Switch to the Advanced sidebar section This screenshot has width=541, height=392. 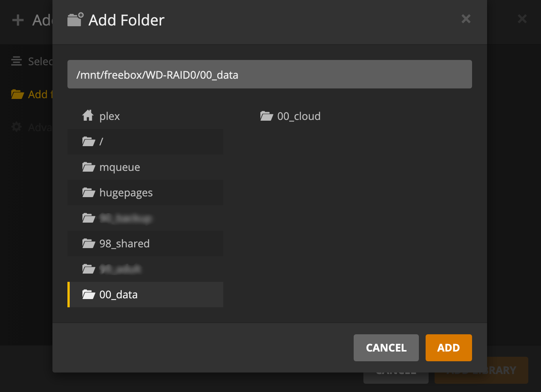click(37, 127)
